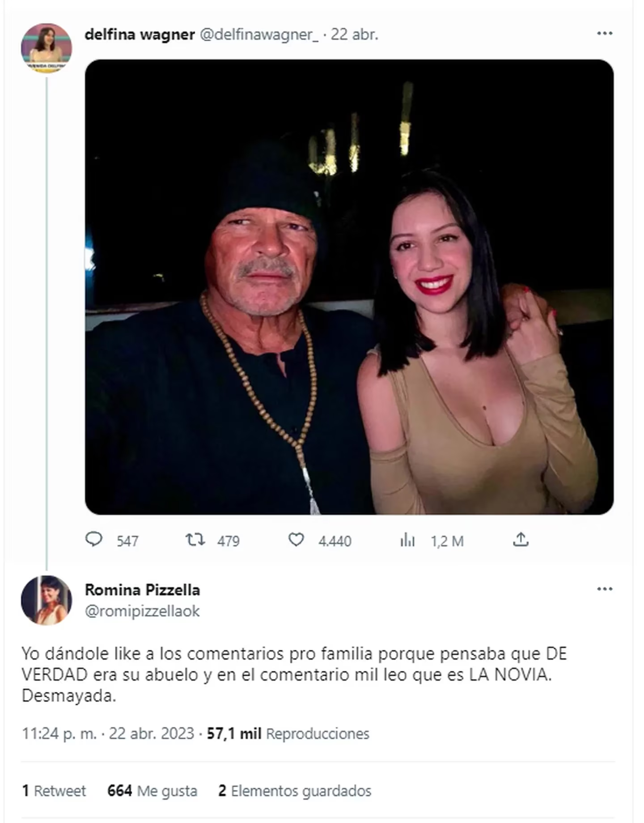Click the 547 replies count

pos(127,541)
